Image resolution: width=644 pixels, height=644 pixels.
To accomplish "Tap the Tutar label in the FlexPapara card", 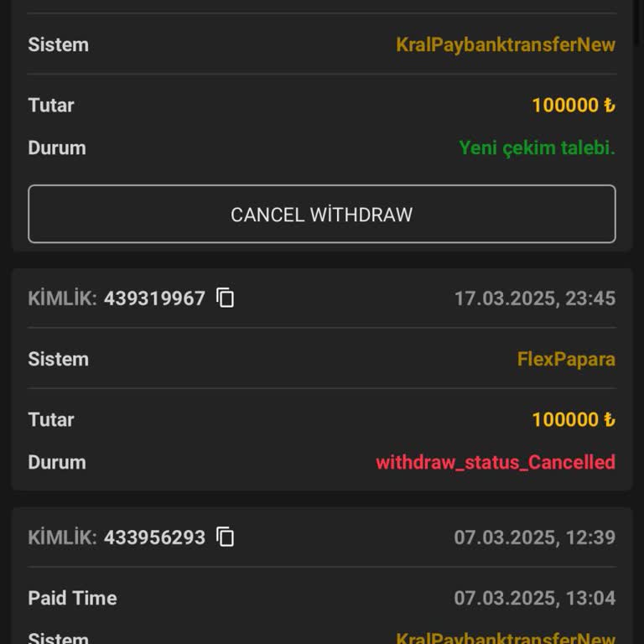I will 51,419.
